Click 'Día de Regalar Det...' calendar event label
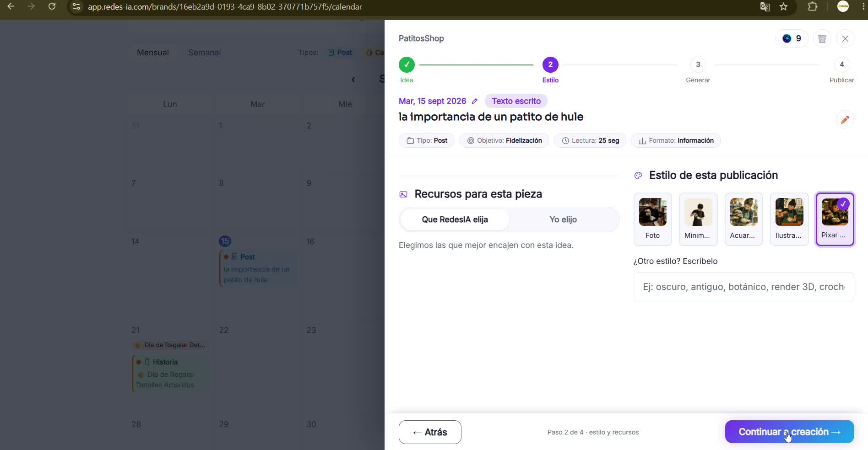868x450 pixels. click(169, 345)
